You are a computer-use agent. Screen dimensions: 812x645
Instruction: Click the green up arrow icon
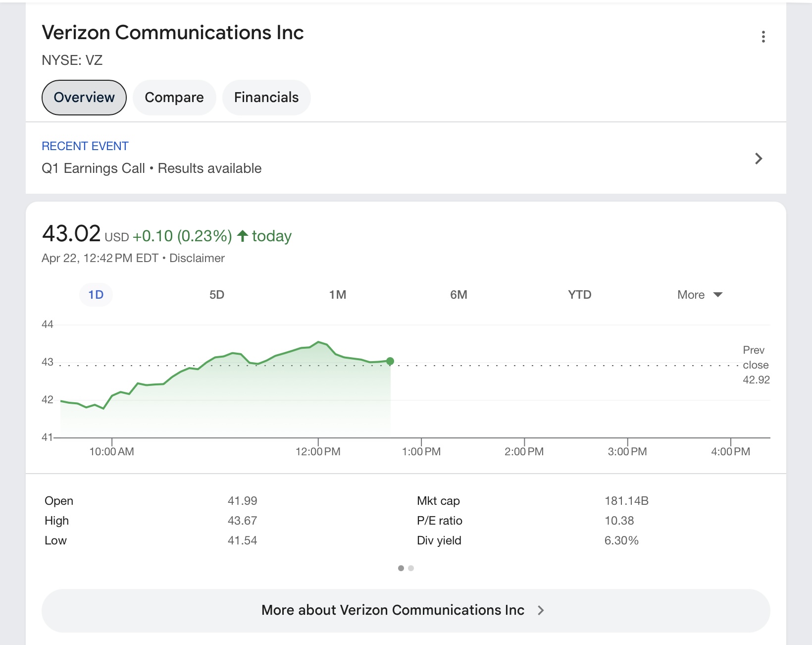point(243,236)
